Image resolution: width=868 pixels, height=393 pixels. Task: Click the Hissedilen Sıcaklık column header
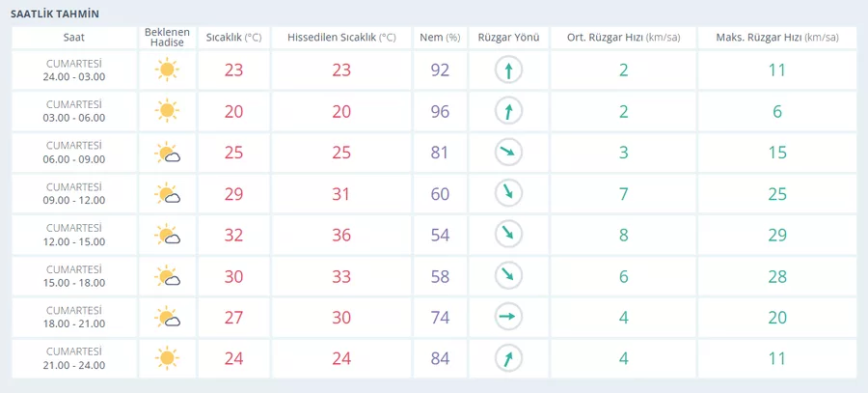tap(341, 38)
